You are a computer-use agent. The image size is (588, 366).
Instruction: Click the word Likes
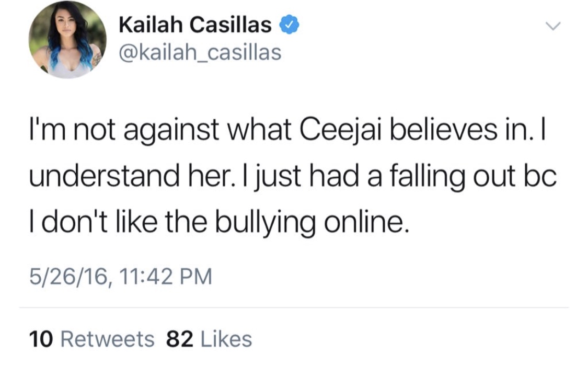226,339
